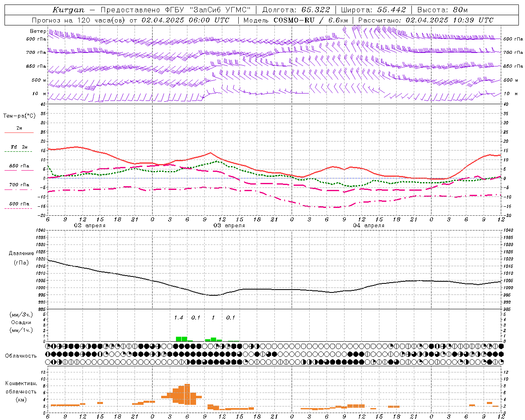Click the red solid line sample under "2м"
Screen dimensions: 525x420
click(x=19, y=133)
